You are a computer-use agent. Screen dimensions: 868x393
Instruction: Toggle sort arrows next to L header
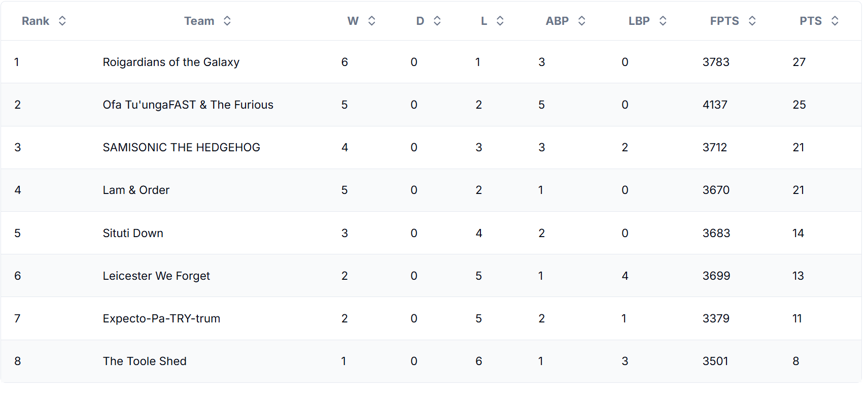[500, 21]
